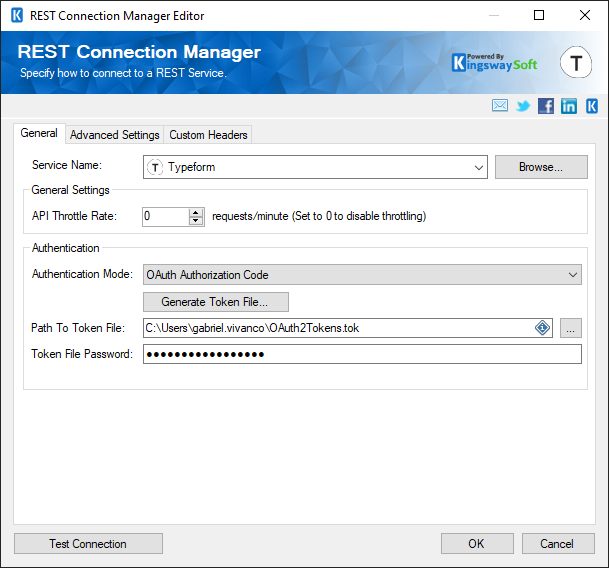Maximize the REST Connection Manager Editor window
This screenshot has height=568, width=609.
(539, 16)
